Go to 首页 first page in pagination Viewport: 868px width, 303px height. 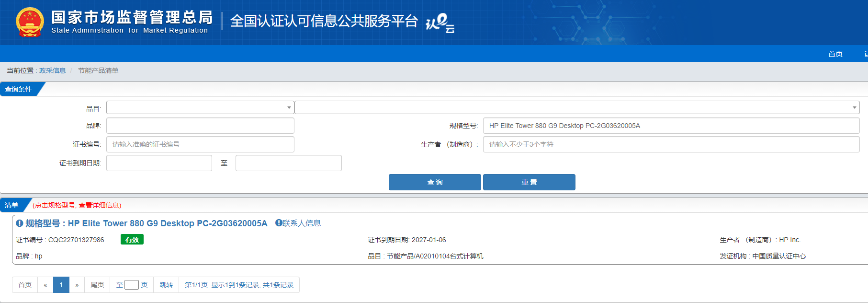25,285
